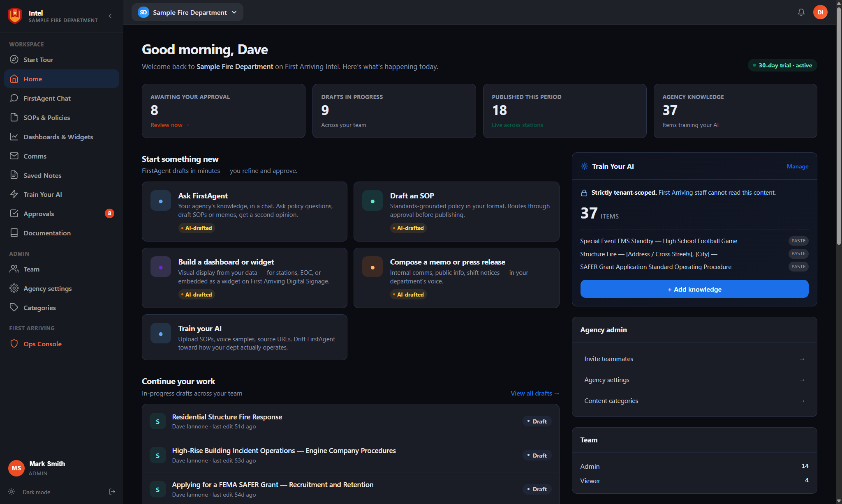Click the Train Your AI panel sparkle icon

584,166
